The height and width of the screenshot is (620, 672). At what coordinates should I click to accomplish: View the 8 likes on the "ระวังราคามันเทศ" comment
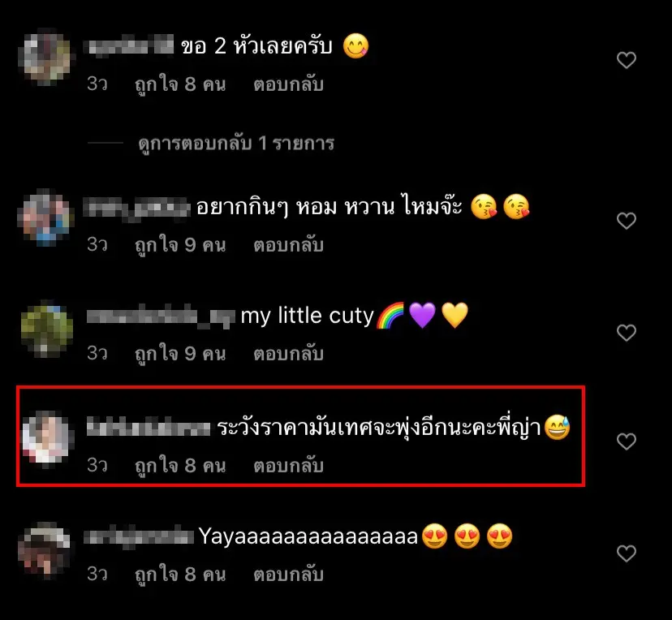click(180, 466)
